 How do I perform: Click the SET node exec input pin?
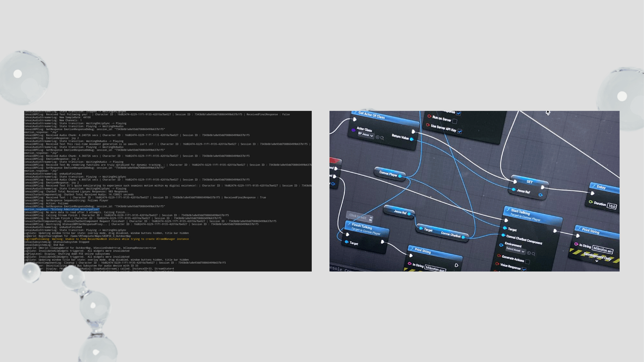[515, 181]
